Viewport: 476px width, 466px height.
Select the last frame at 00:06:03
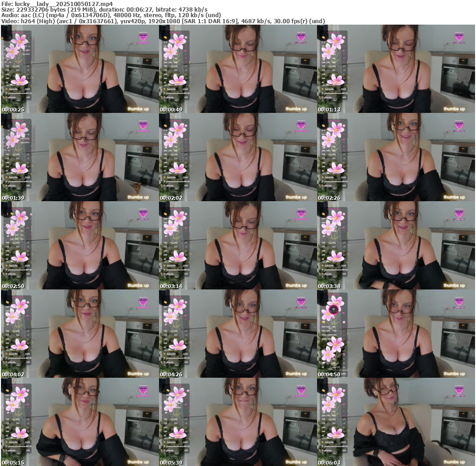click(396, 421)
